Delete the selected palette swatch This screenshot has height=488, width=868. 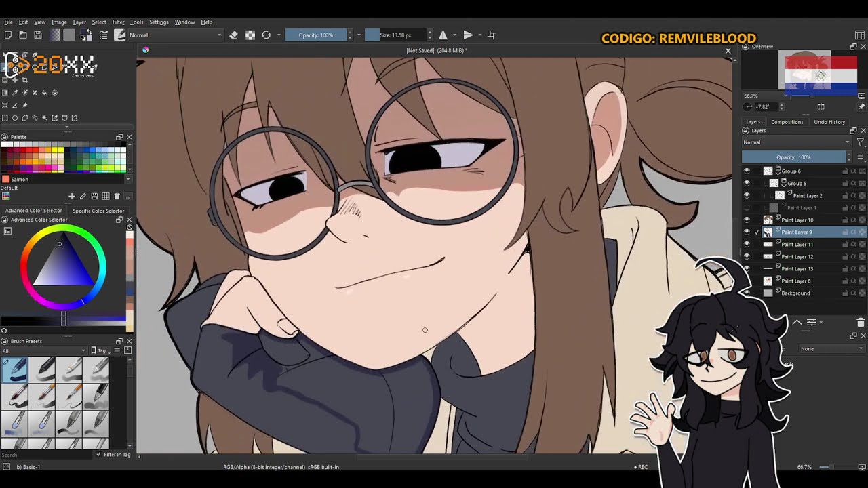pyautogui.click(x=117, y=197)
